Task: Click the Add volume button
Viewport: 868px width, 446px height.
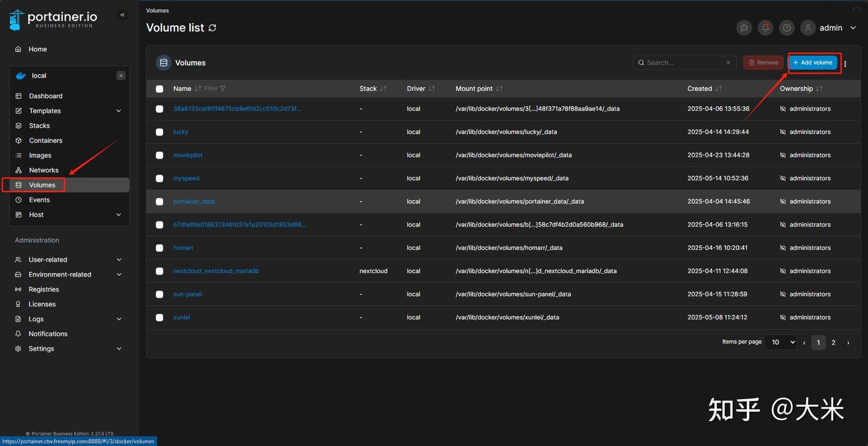Action: (x=813, y=63)
